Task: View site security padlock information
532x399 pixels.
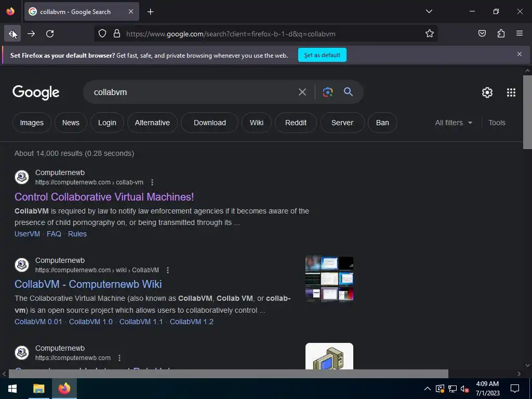Action: point(117,34)
